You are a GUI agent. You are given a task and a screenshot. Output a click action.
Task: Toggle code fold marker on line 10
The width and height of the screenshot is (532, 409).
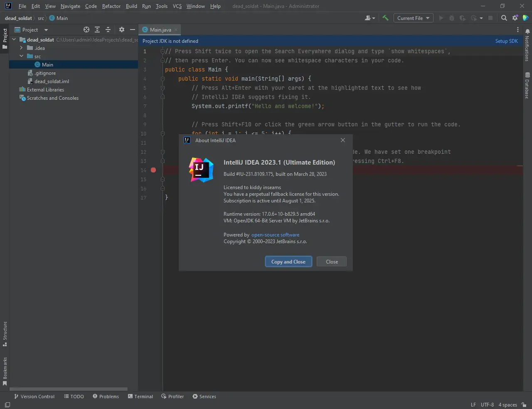pos(163,133)
